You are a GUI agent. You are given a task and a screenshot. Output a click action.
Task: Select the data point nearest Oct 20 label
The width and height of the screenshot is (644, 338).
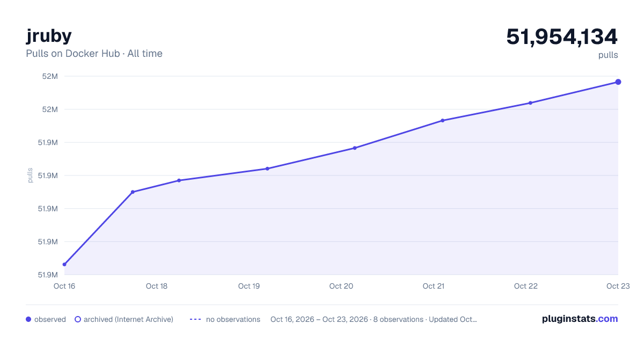(x=355, y=148)
